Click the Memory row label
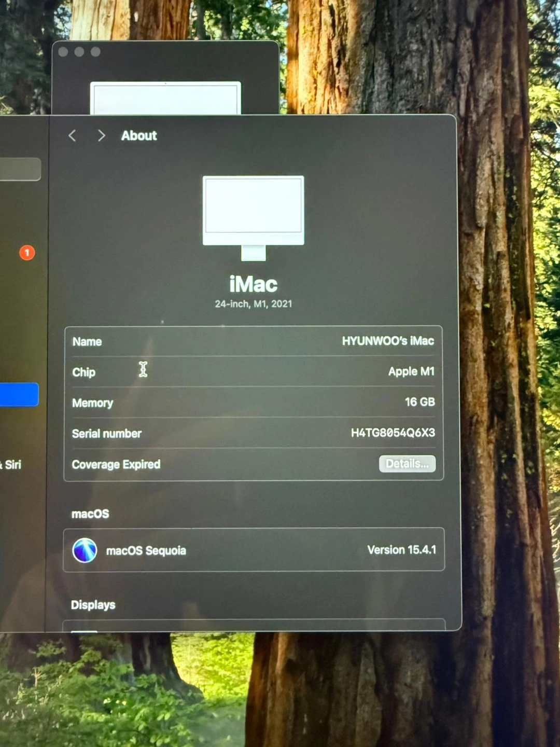Screen dimensions: 560x747 (x=93, y=403)
